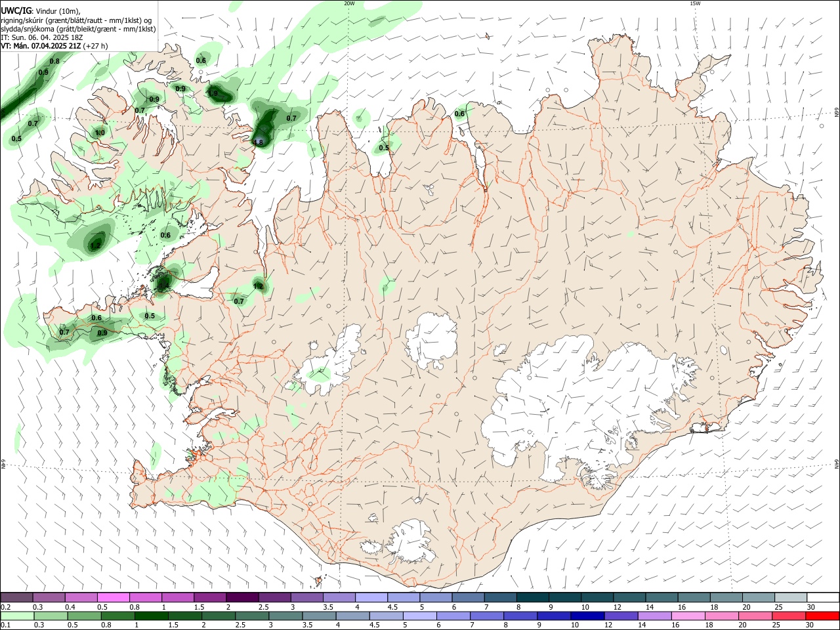The image size is (840, 630).
Task: Click the 20W longitude label
Action: pos(349,3)
